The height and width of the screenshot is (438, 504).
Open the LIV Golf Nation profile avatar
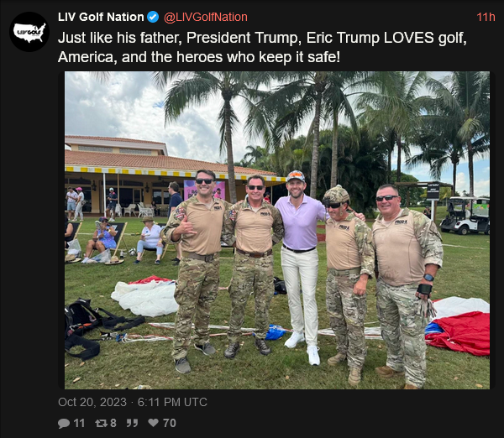pyautogui.click(x=29, y=32)
